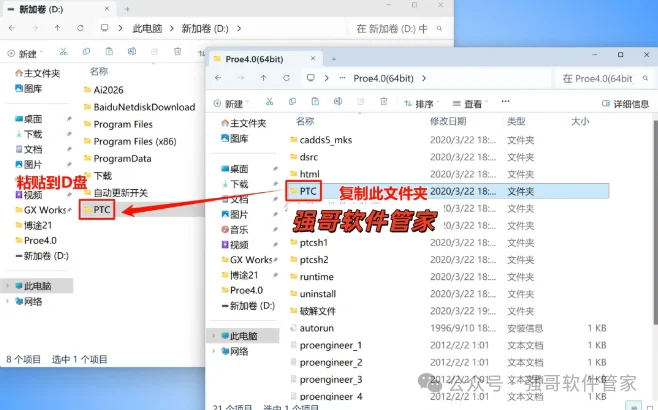Add new tab in 新加卷 (D:) window
658x410 pixels.
[x=127, y=9]
